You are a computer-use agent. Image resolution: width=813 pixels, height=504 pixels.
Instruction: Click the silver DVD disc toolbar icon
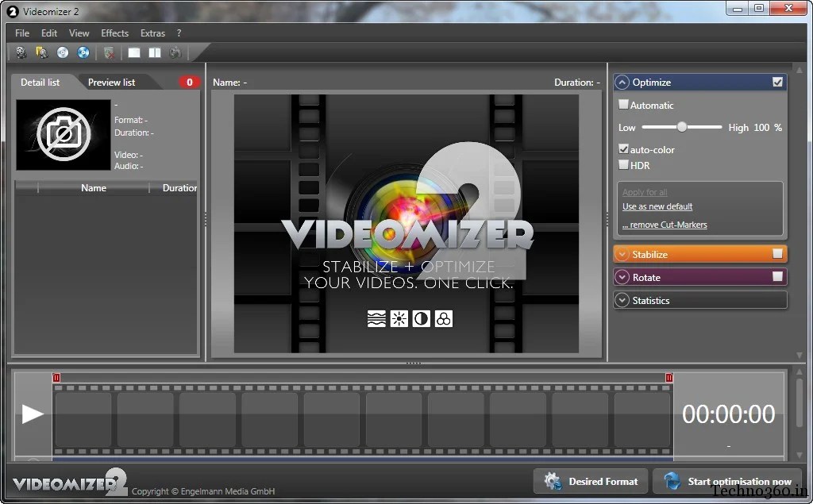63,52
